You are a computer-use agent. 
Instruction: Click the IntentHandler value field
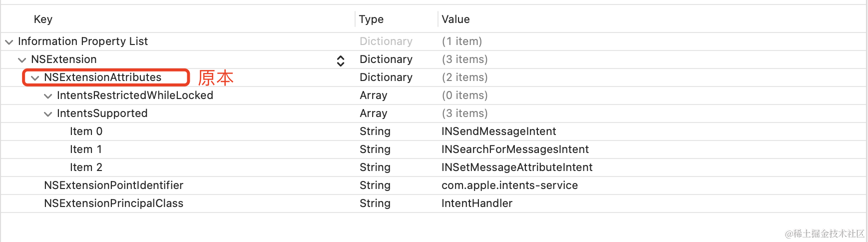coord(477,203)
